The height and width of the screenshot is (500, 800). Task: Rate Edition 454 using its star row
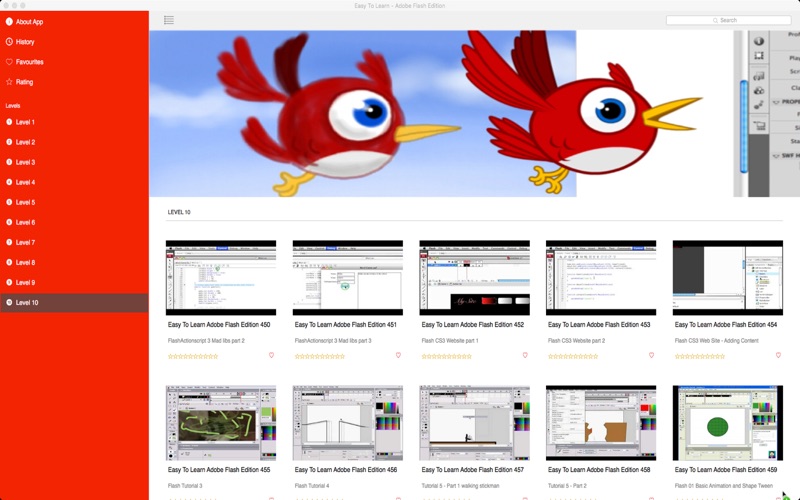tap(700, 357)
